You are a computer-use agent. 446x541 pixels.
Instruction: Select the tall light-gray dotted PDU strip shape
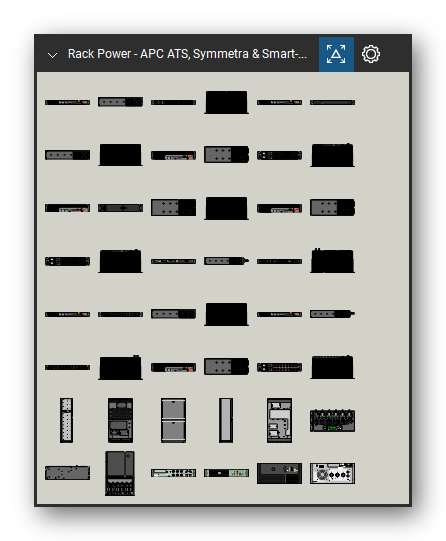[67, 420]
